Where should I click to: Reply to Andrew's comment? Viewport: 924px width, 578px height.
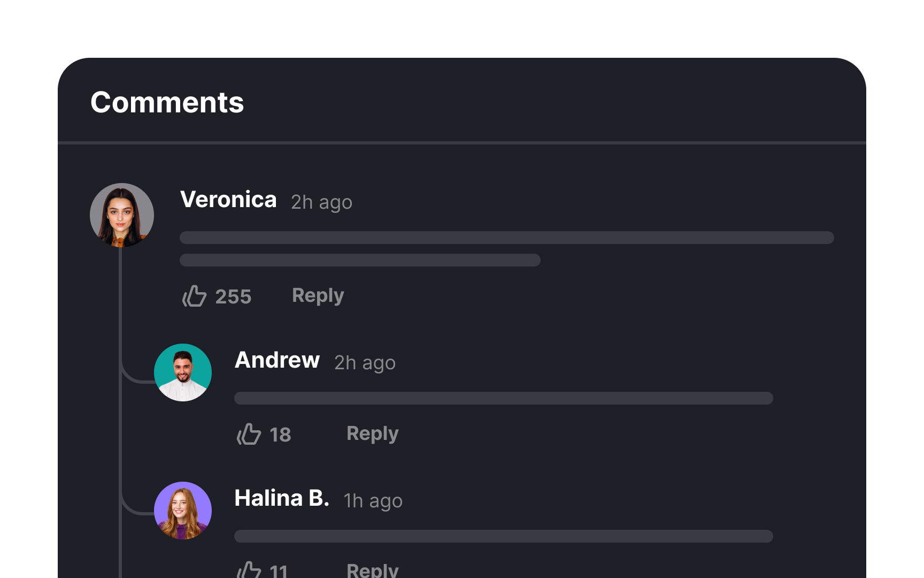point(373,434)
